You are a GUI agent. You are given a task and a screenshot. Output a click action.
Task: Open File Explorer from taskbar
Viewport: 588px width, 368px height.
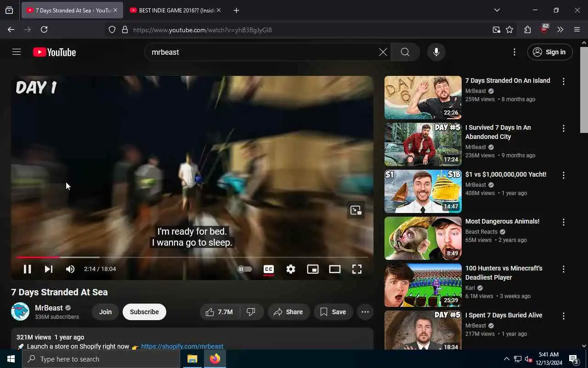[192, 359]
